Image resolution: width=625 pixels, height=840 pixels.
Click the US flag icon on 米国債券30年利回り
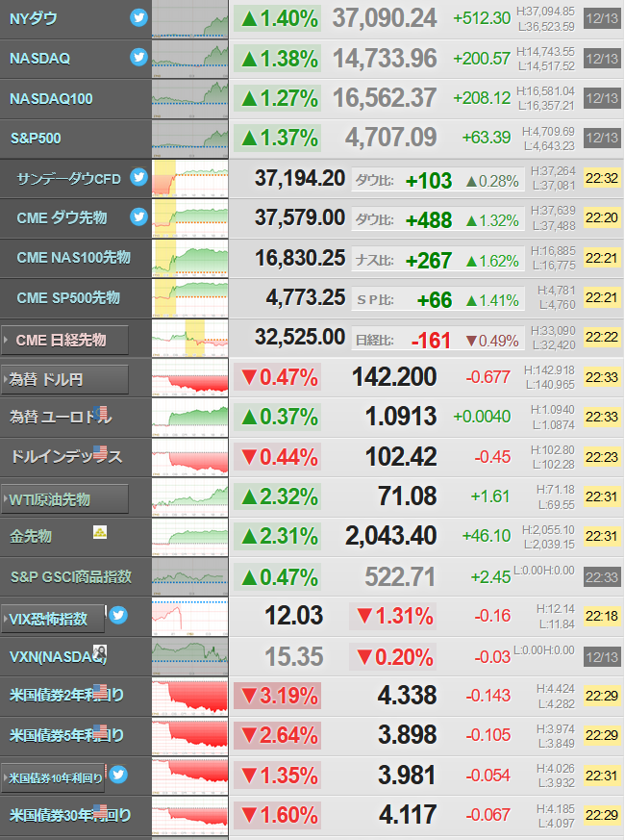tap(100, 811)
